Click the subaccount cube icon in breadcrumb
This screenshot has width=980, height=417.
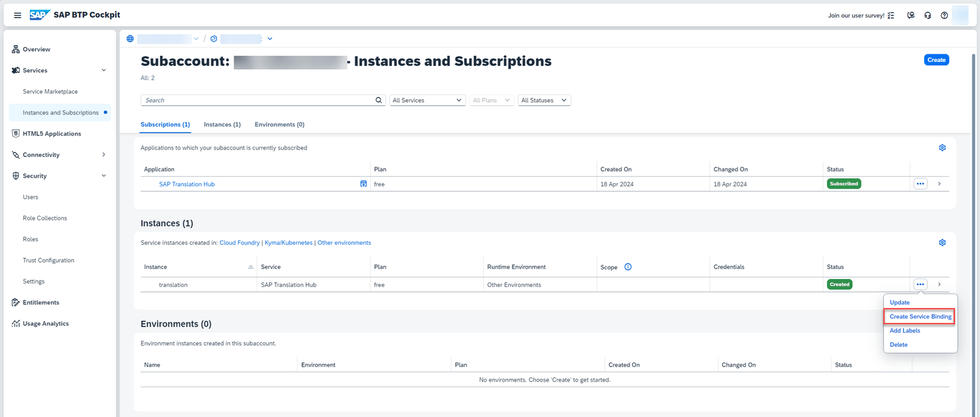point(214,39)
